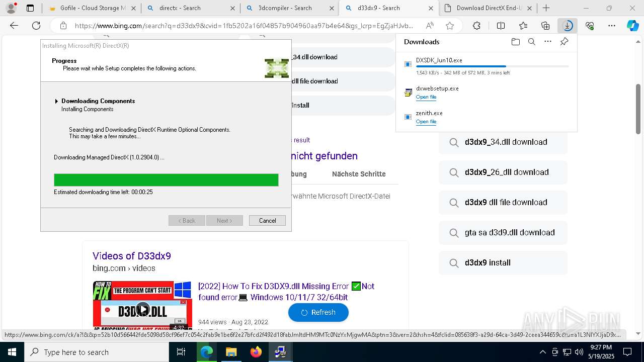Search suggestion d3dx9_26_dll download
Image resolution: width=644 pixels, height=362 pixels.
pyautogui.click(x=503, y=172)
